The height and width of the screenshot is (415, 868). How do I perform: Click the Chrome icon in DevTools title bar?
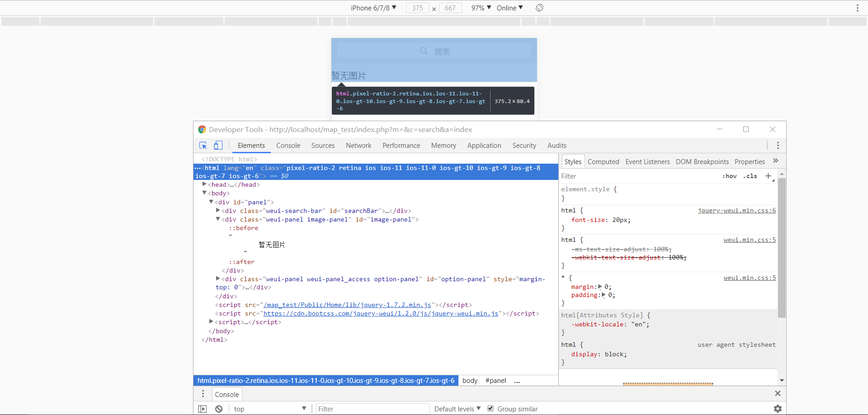[202, 129]
